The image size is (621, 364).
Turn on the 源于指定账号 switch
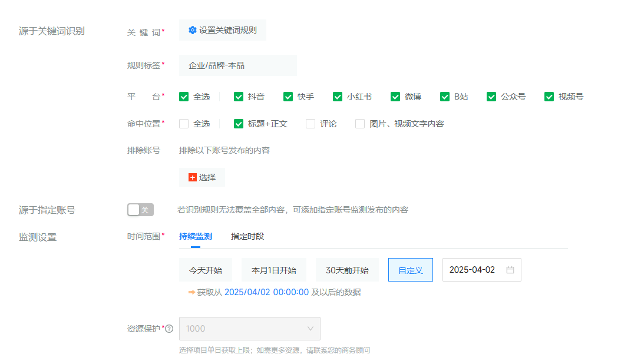(140, 210)
